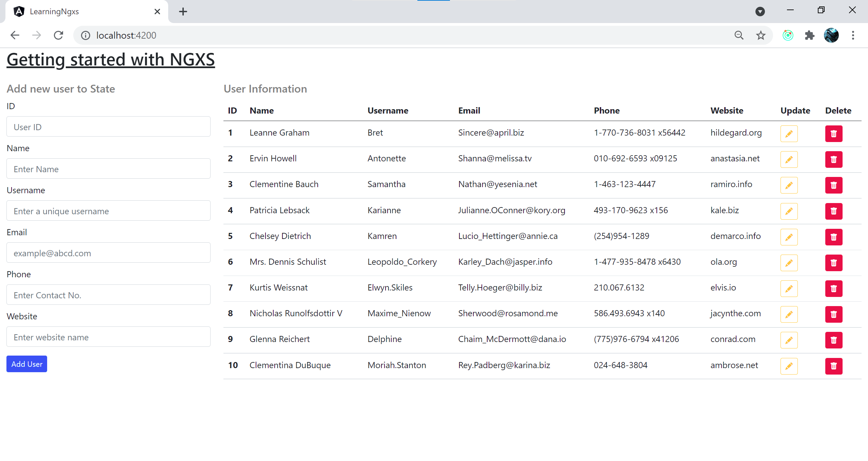This screenshot has width=868, height=461.
Task: Delete Clementina DuBuque from the table
Action: (834, 366)
